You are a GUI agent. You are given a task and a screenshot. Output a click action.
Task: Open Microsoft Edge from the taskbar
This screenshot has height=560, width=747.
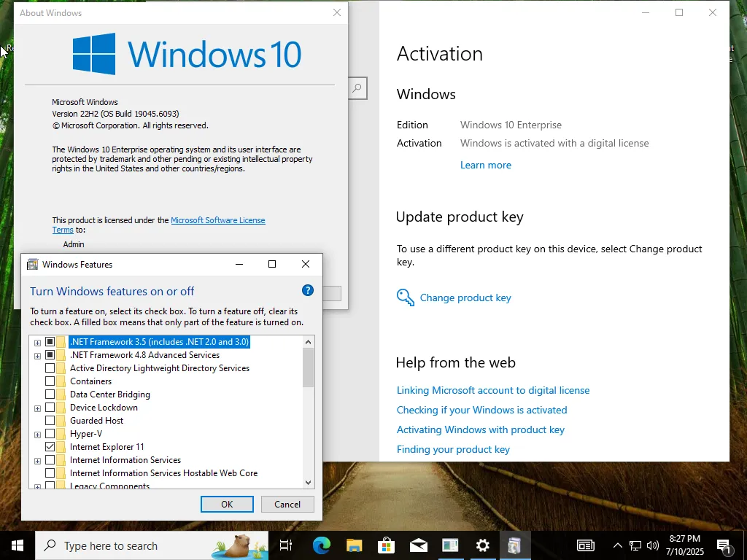click(x=322, y=545)
